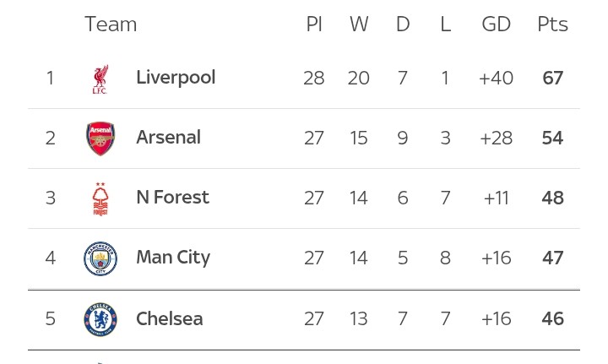
Task: Open the Arsenal team link
Action: (x=168, y=137)
